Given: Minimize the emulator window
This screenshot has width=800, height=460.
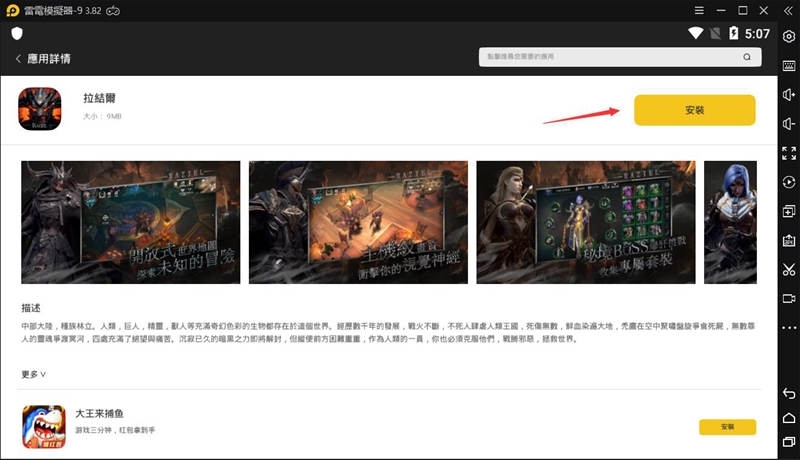Looking at the screenshot, I should click(721, 10).
